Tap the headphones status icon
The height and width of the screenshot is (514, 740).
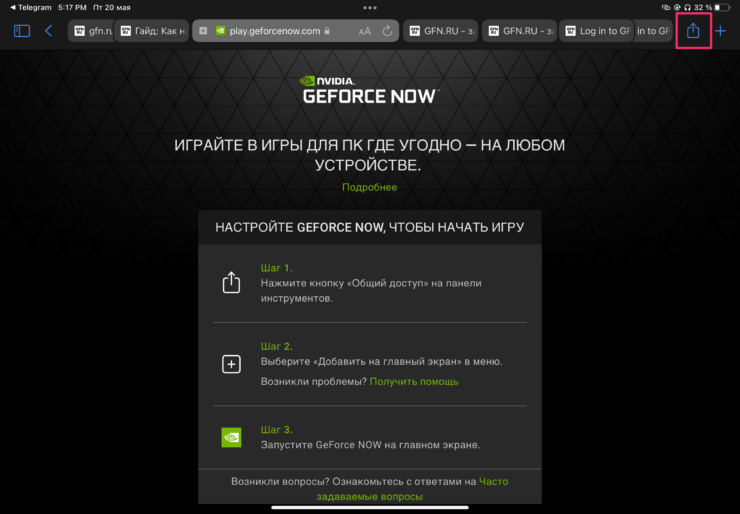688,8
